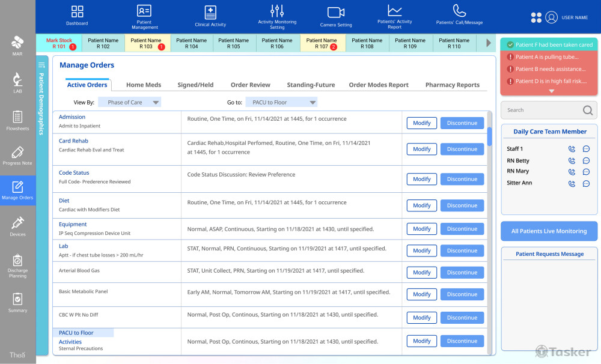Image resolution: width=601 pixels, height=364 pixels.
Task: Select the Pharmacy Reports tab
Action: coord(452,85)
